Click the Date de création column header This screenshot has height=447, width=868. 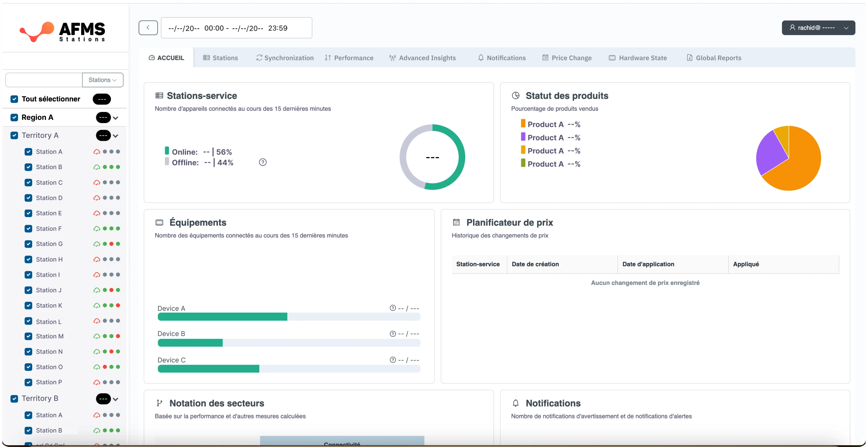(x=535, y=264)
